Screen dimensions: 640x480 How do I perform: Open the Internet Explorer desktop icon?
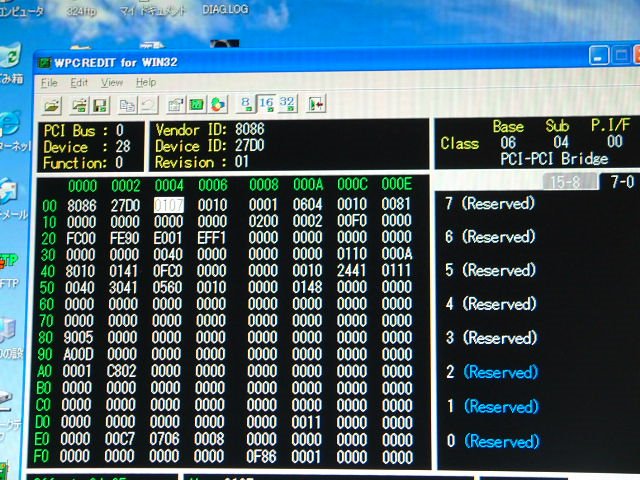10,122
